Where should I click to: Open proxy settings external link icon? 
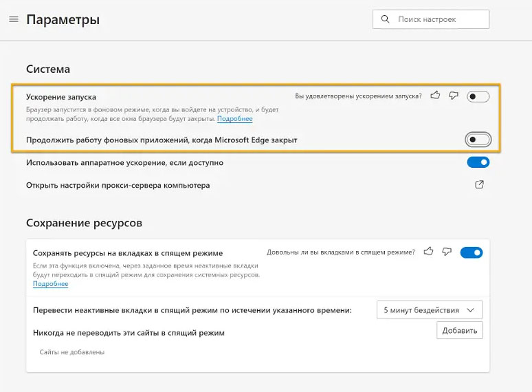[x=479, y=184]
